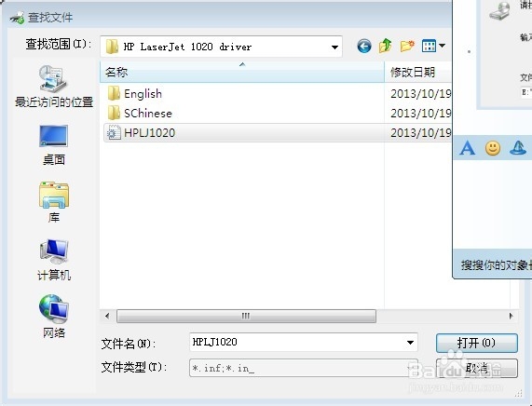Click the horizontal scrollbar left arrow
This screenshot has height=406, width=532.
point(107,316)
